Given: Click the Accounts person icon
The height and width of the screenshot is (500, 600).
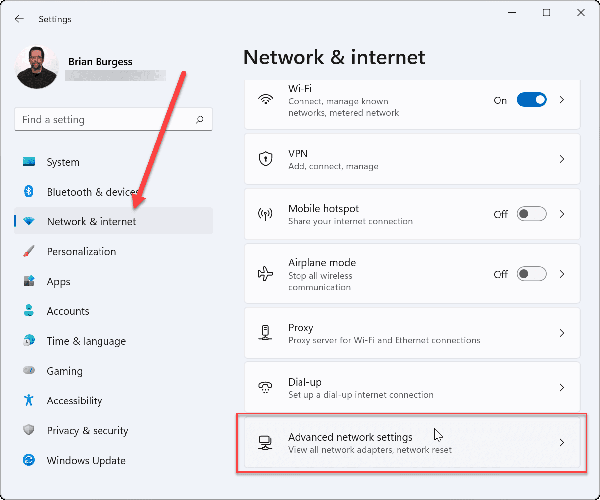Looking at the screenshot, I should (29, 310).
